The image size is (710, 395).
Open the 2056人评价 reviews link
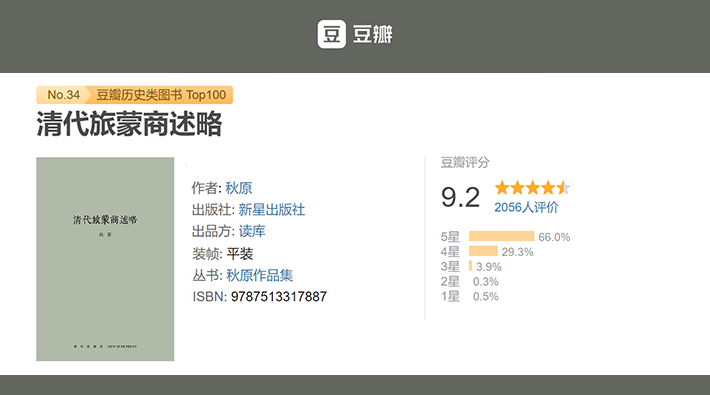click(526, 207)
